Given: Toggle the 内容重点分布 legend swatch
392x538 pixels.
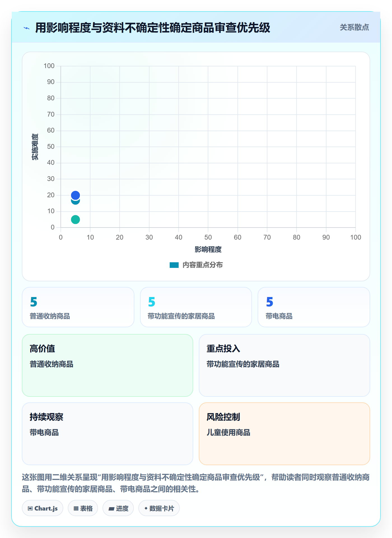Looking at the screenshot, I should 174,265.
